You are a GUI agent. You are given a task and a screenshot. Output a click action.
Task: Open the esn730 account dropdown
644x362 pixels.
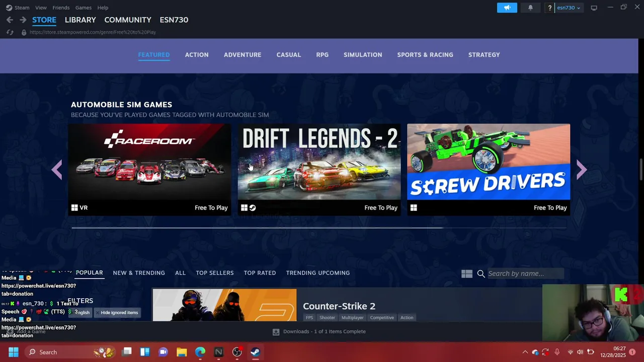pyautogui.click(x=569, y=8)
